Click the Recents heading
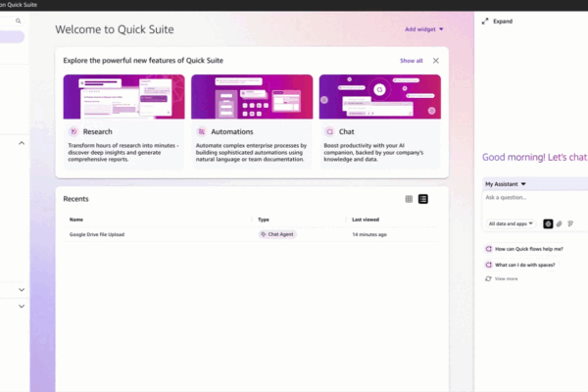Viewport: 588px width, 392px height. [75, 199]
